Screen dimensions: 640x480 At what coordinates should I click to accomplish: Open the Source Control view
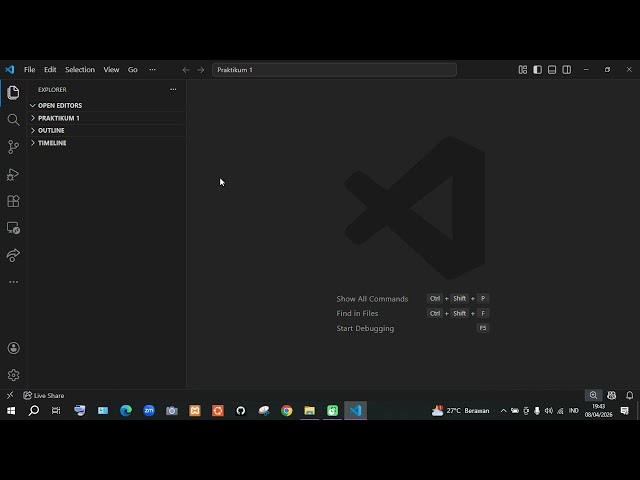(x=13, y=147)
